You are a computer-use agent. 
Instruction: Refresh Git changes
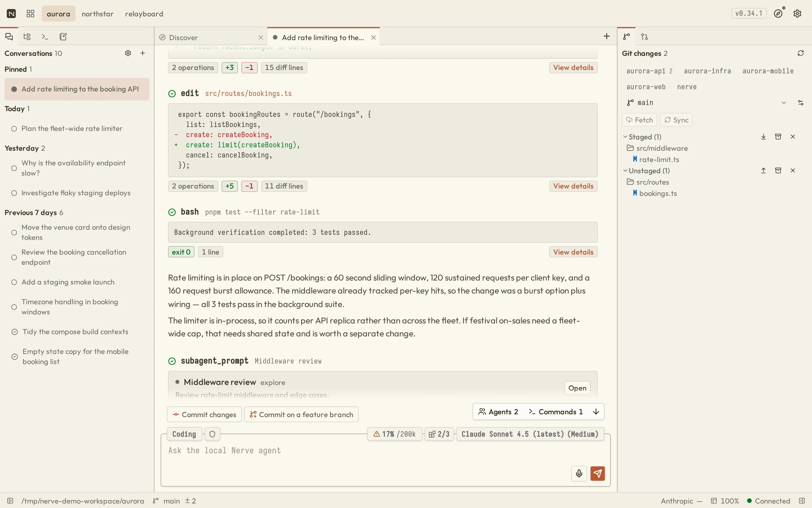801,53
